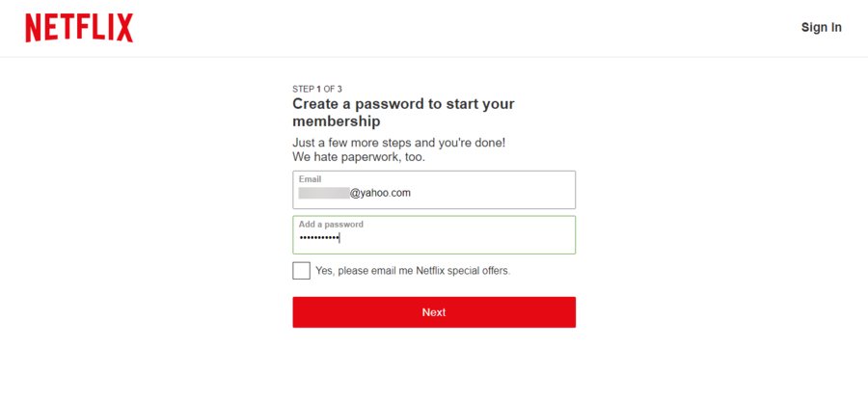Click the "Add a password" floating label
Image resolution: width=868 pixels, height=401 pixels.
click(331, 225)
